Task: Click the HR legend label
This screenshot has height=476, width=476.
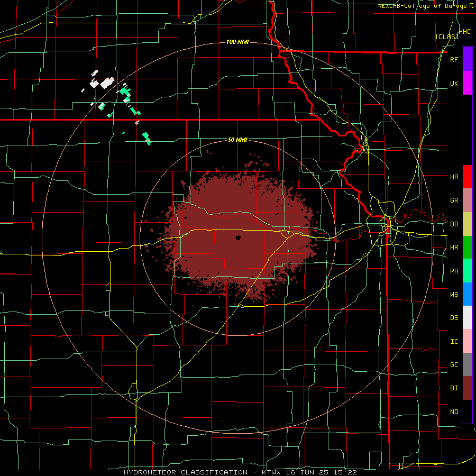Action: coord(454,248)
